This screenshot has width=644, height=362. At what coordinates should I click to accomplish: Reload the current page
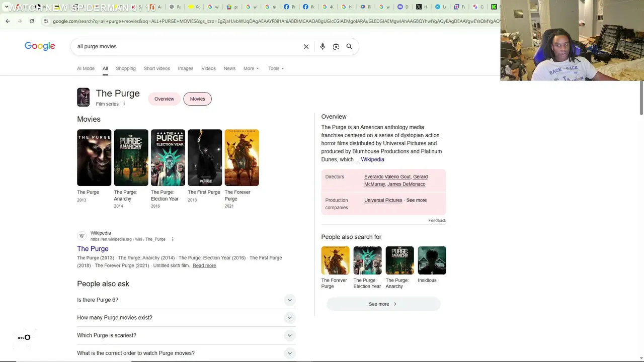coord(32,21)
